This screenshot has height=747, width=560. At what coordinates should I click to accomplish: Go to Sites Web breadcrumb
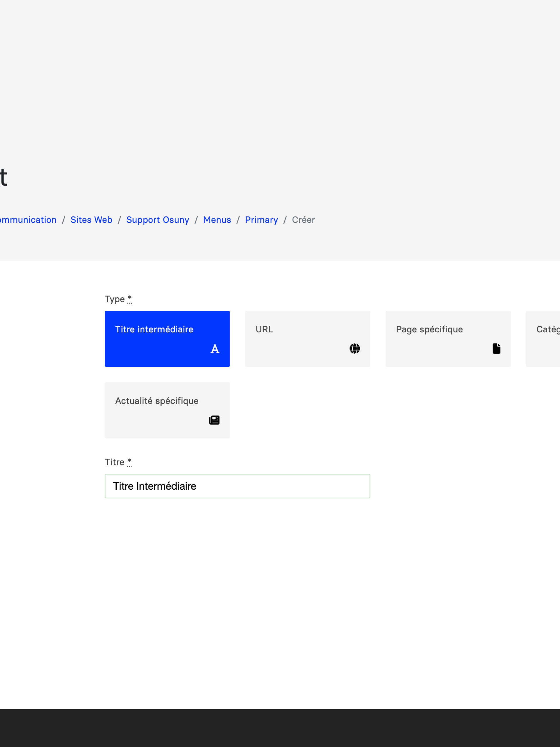tap(91, 220)
